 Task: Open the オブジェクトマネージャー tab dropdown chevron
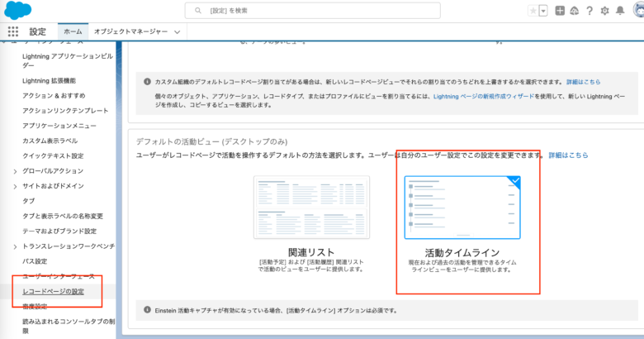point(177,32)
